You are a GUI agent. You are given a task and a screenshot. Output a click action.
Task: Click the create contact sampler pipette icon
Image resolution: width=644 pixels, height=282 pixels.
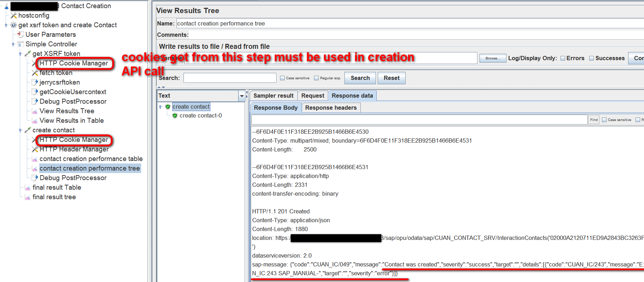click(x=28, y=130)
